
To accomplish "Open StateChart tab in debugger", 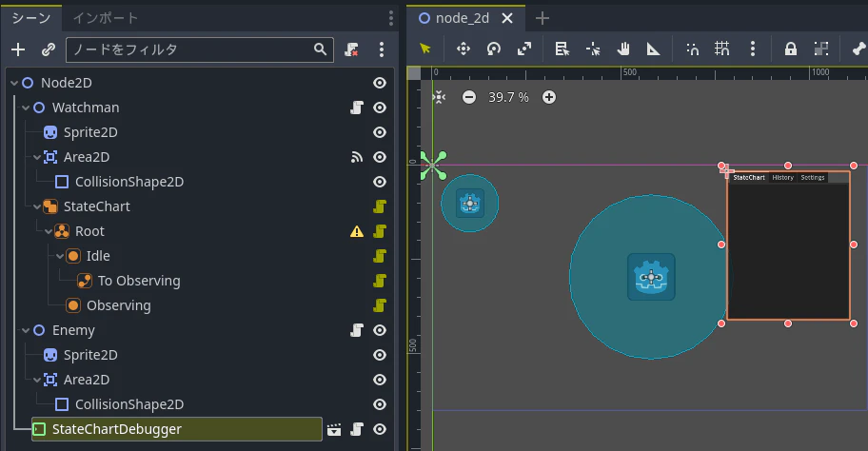I will click(749, 178).
